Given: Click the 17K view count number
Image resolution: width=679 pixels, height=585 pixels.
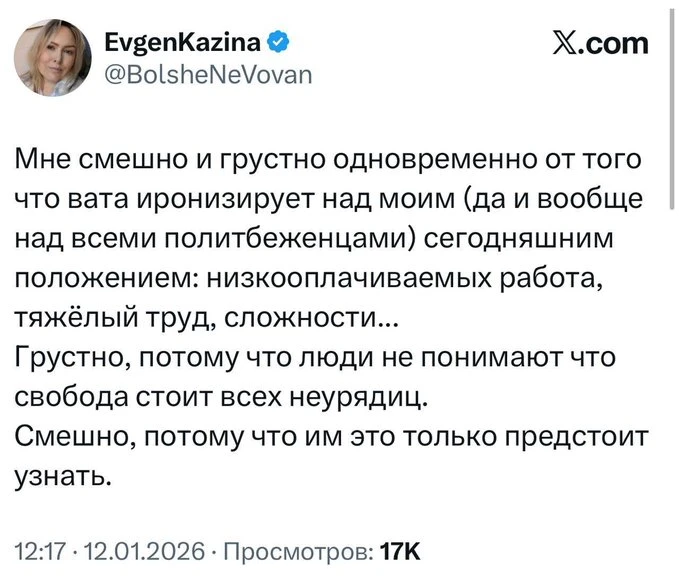Looking at the screenshot, I should point(401,551).
